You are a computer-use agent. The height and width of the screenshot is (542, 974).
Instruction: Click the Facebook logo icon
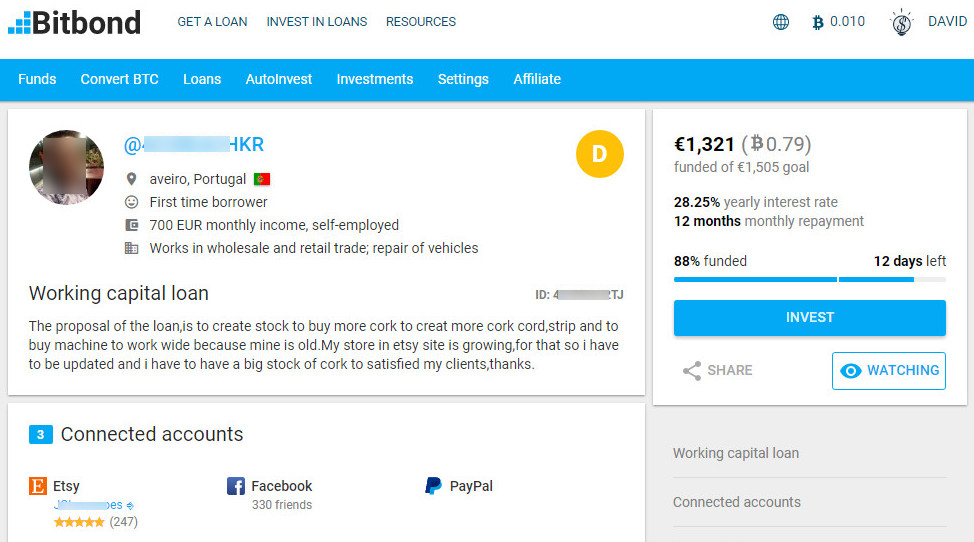[235, 486]
